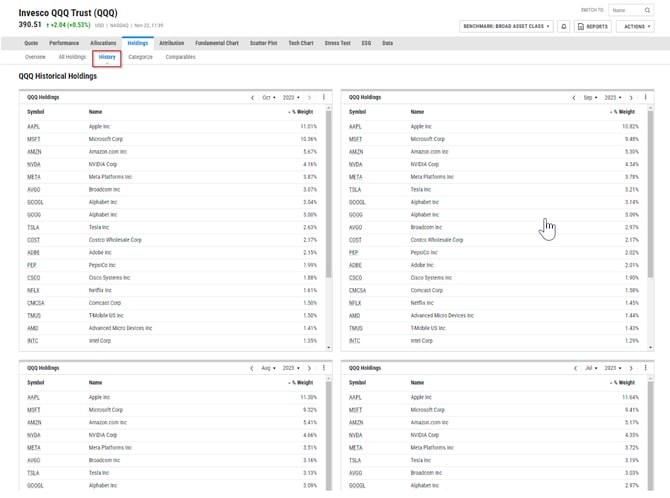The height and width of the screenshot is (498, 670).
Task: Click Advanced Micro Devices in Sep panel
Action: (x=442, y=316)
